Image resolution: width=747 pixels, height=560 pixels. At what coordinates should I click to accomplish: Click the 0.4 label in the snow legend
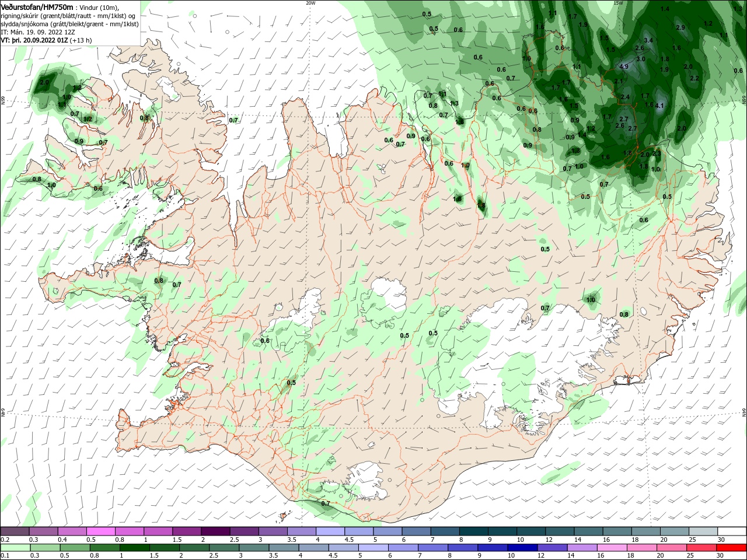coord(62,540)
